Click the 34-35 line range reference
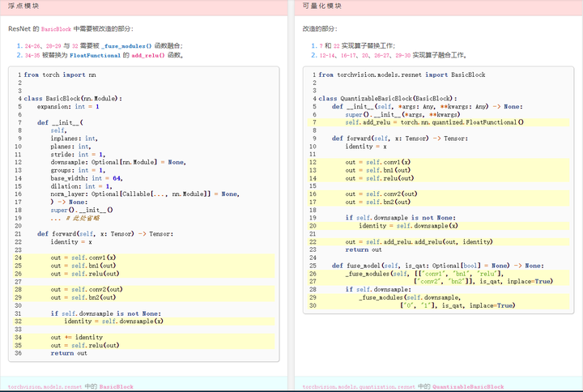583x392 pixels. coord(33,56)
